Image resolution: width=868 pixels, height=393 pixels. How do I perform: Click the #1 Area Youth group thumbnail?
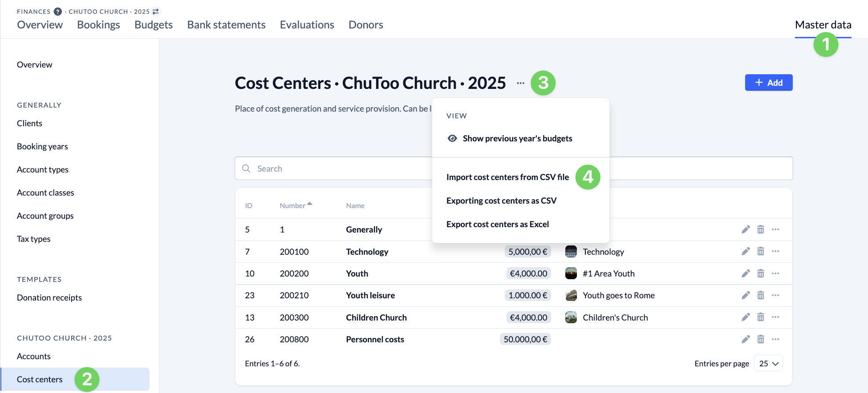571,273
